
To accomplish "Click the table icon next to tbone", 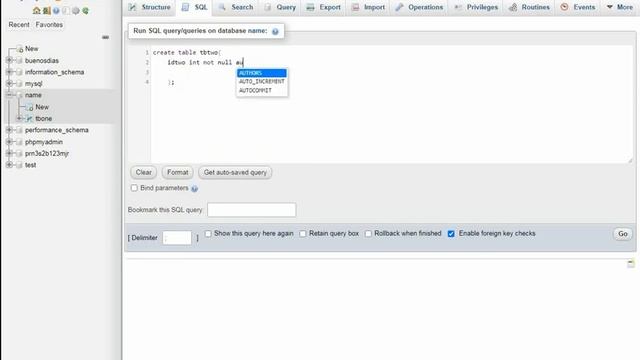I will pyautogui.click(x=29, y=118).
